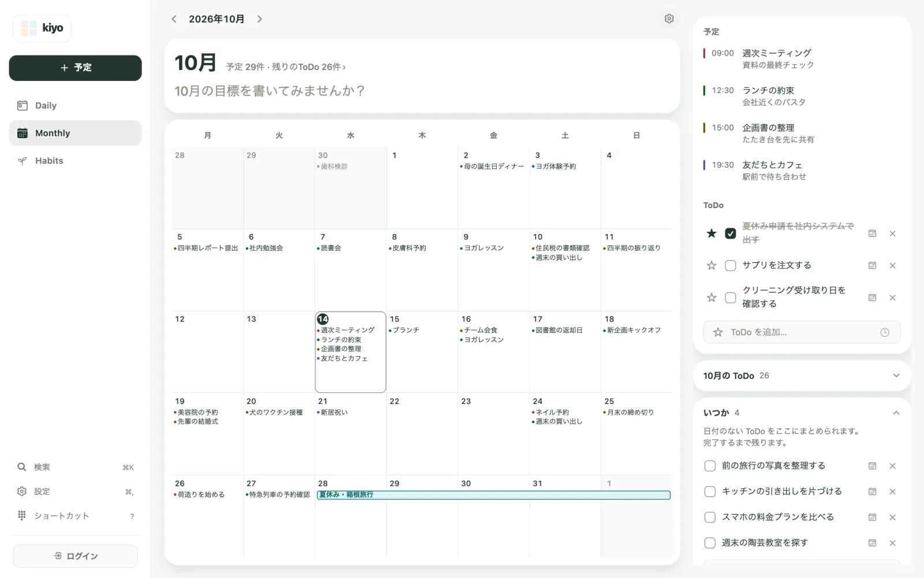Image resolution: width=924 pixels, height=578 pixels.
Task: Open 設定 in sidebar
Action: click(x=75, y=491)
